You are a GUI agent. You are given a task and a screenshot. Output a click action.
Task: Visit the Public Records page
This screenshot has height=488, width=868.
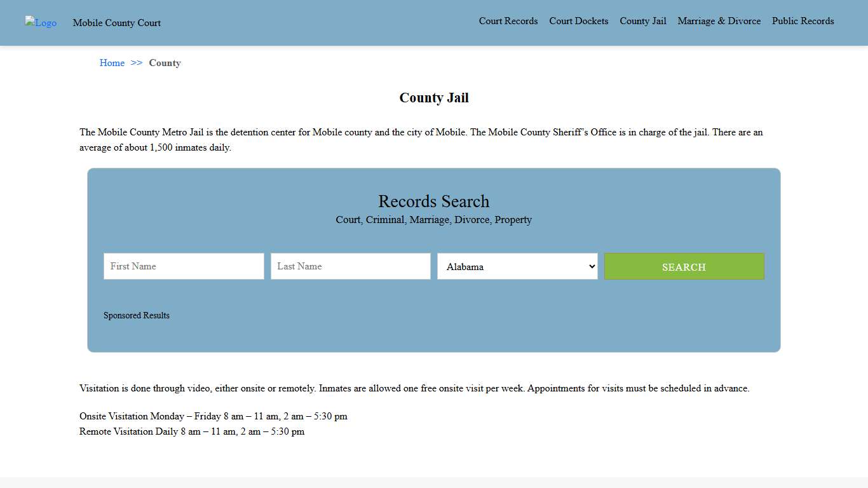tap(803, 21)
